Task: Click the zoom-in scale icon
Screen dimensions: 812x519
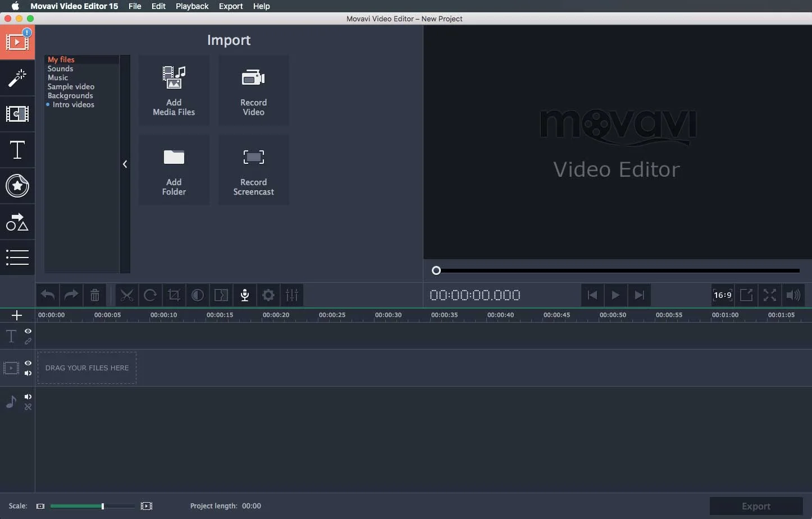Action: 147,506
